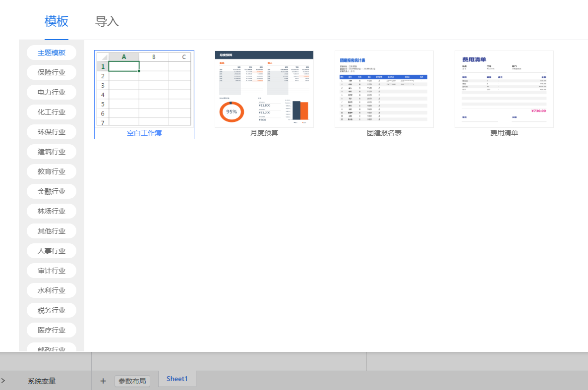
Task: Switch to the 模板 tab
Action: [56, 21]
